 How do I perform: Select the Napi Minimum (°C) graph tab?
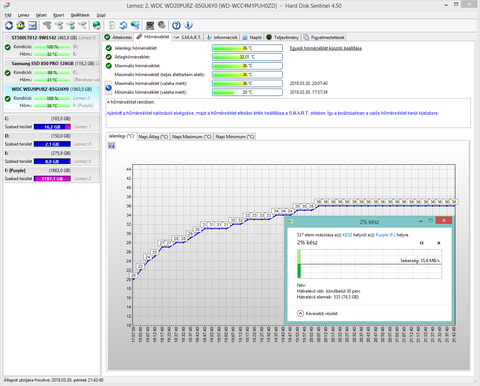tap(235, 137)
